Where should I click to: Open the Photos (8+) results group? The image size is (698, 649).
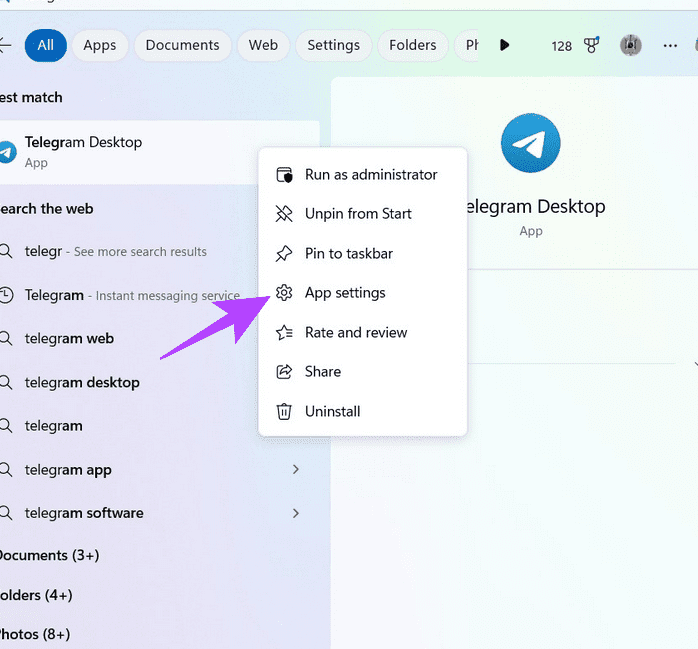[x=35, y=634]
